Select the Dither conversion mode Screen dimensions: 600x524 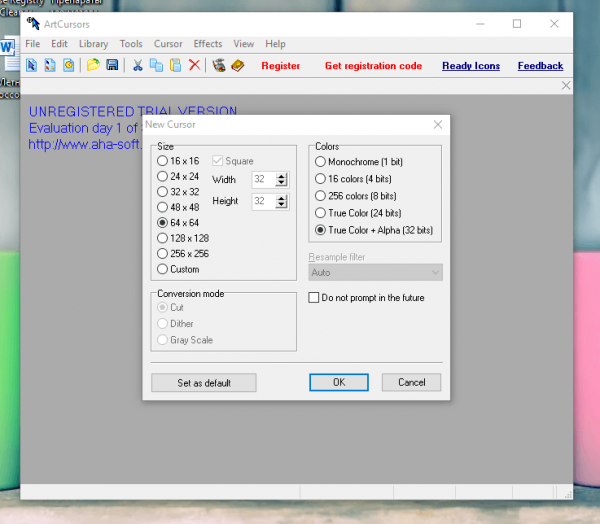(x=175, y=323)
